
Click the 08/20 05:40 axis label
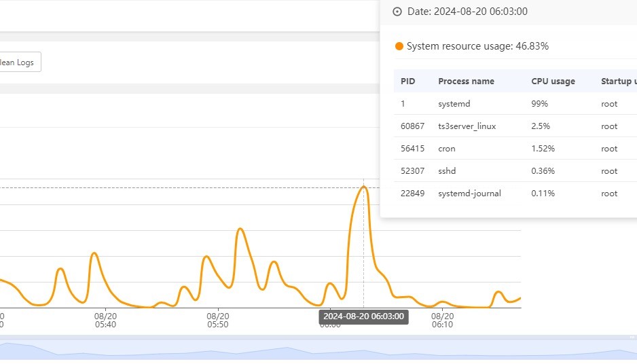click(x=105, y=320)
